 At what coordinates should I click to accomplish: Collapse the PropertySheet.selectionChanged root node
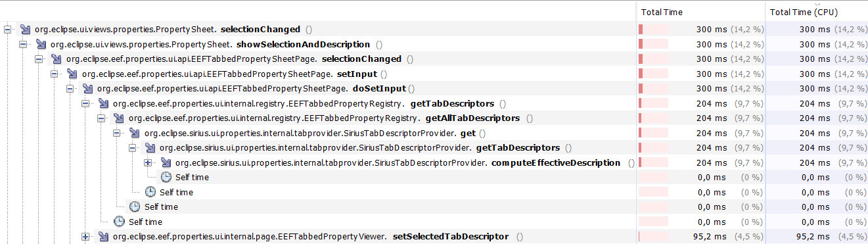point(7,30)
